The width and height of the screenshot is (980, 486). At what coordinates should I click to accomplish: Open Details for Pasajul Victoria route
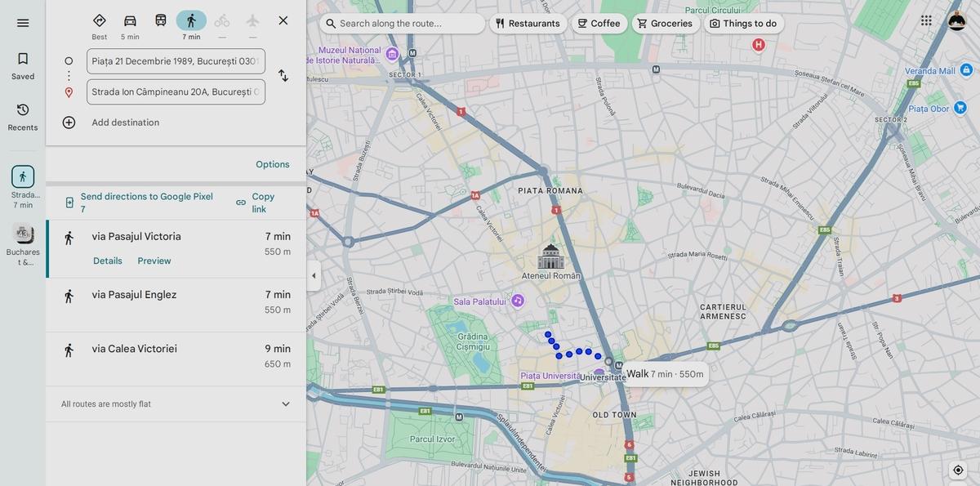(108, 261)
